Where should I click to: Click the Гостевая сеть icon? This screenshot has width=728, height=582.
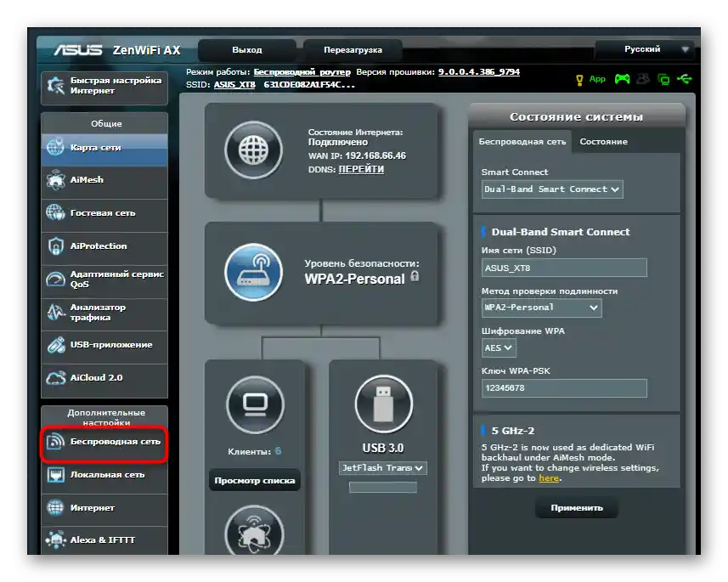point(55,212)
